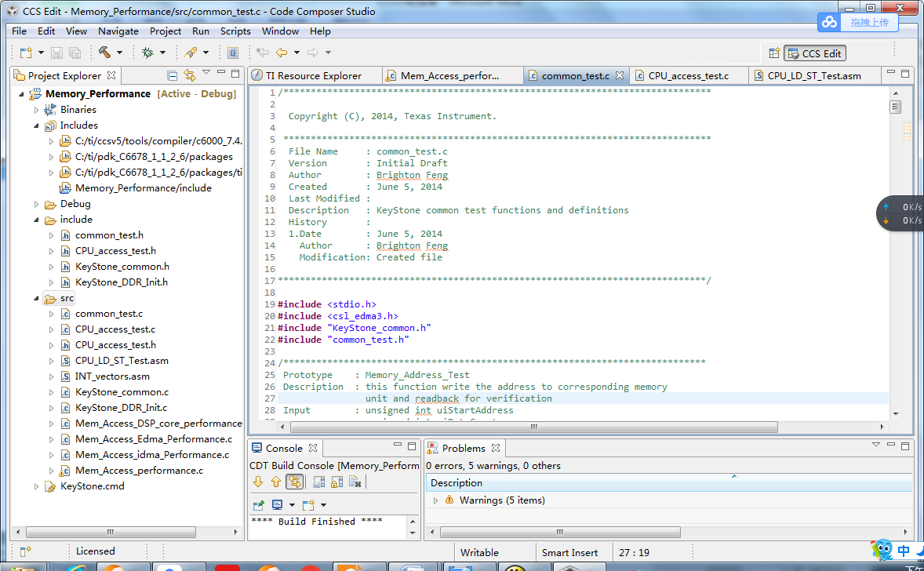
Task: Click the Save toolbar icon
Action: click(x=56, y=53)
